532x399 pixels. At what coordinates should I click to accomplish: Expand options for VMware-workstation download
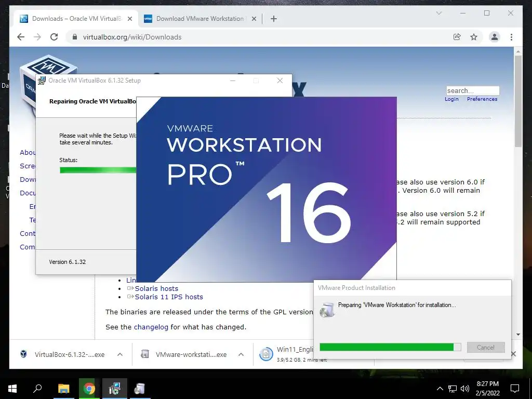point(241,354)
